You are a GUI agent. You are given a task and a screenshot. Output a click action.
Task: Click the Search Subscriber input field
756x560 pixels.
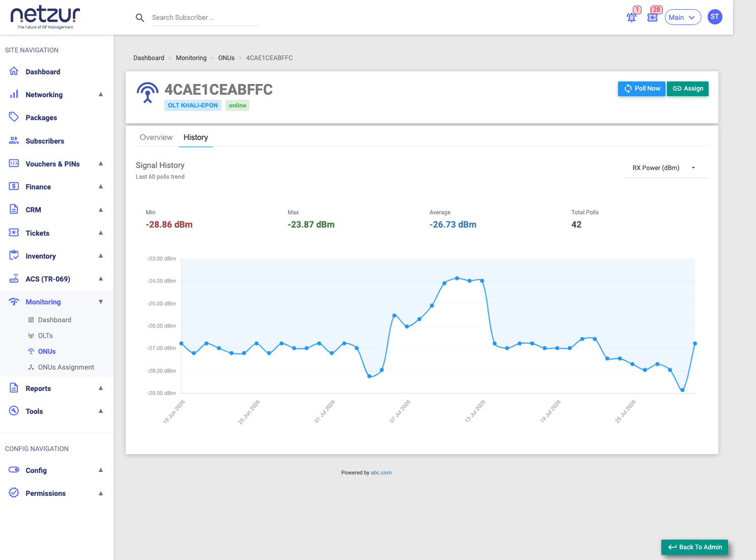(205, 18)
